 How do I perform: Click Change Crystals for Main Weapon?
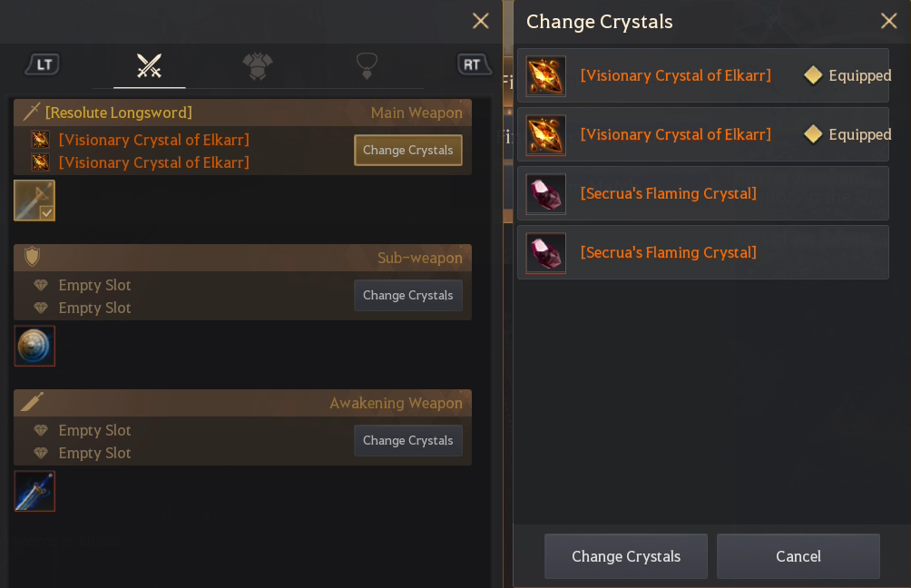pyautogui.click(x=407, y=150)
